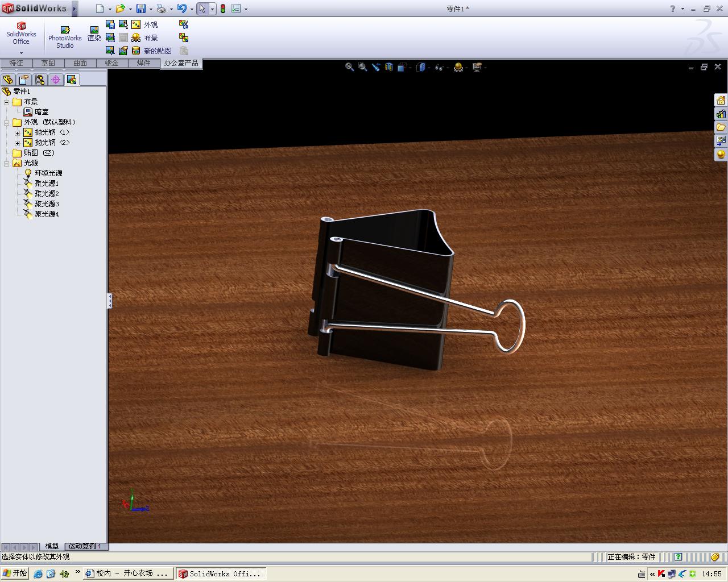Open Appearances sphere tab in the task pane
This screenshot has height=582, width=728.
click(721, 155)
